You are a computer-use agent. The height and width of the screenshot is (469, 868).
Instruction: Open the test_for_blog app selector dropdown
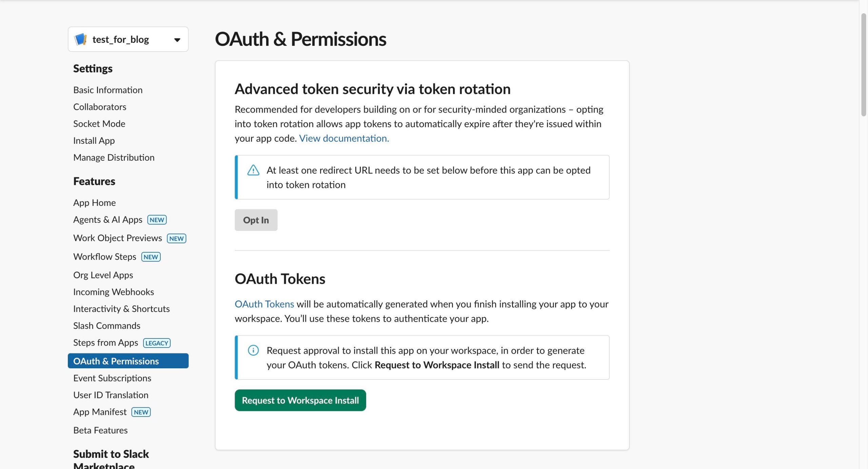[x=128, y=39]
